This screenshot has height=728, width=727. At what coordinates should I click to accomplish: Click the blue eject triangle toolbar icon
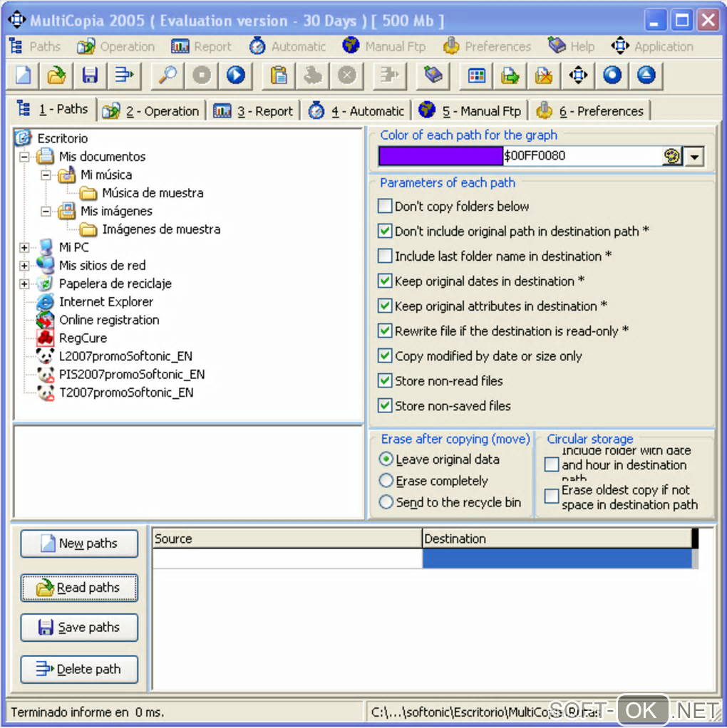646,75
